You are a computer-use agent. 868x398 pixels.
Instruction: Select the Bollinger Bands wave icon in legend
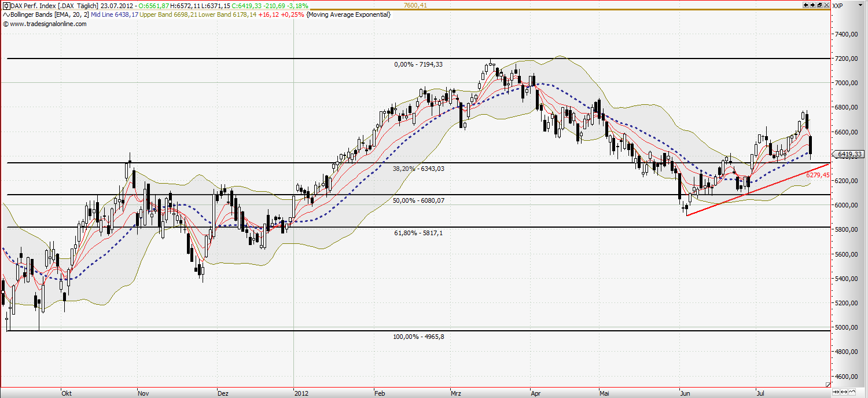5,14
